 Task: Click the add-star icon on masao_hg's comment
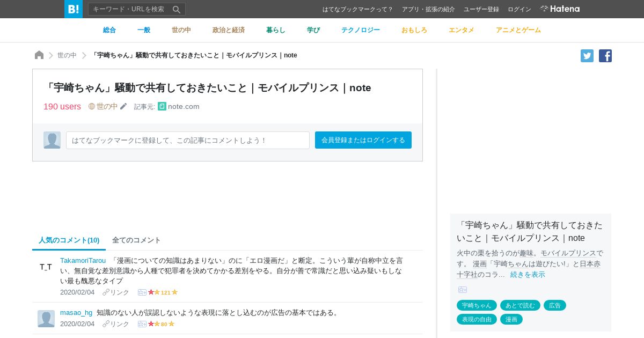click(x=142, y=324)
